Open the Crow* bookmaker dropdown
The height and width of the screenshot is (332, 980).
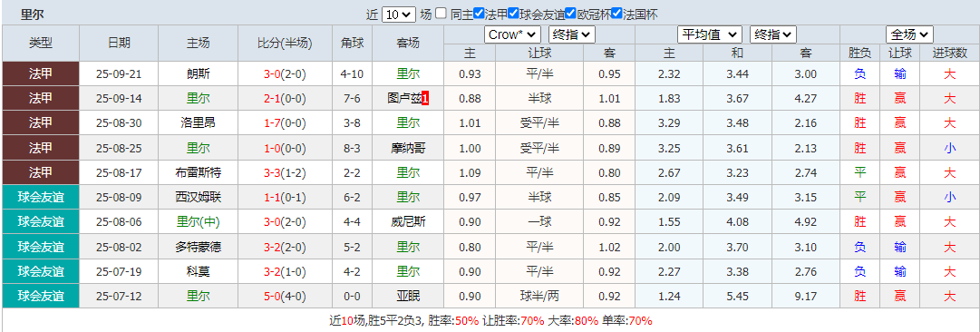[x=512, y=34]
